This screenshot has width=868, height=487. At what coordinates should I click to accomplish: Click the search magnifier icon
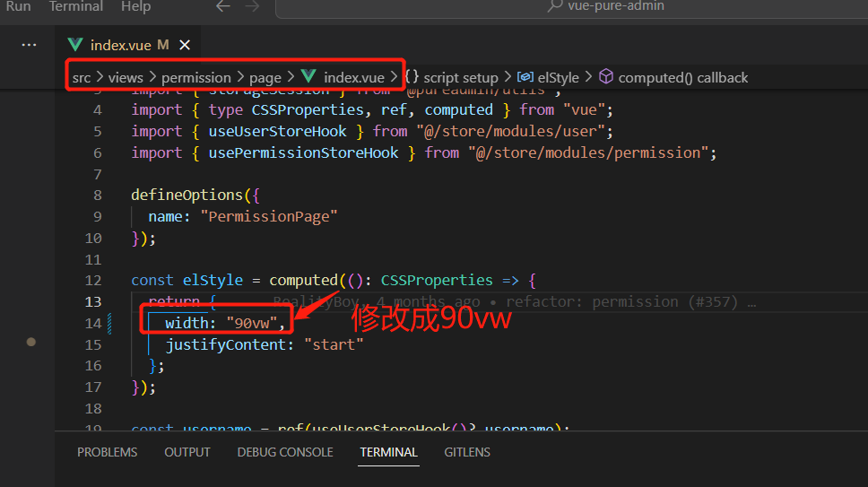tap(555, 6)
